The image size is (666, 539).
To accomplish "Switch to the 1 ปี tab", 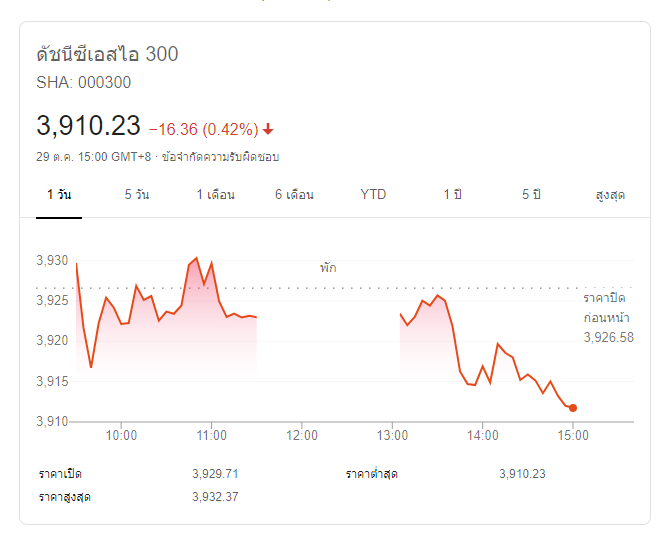I will tap(452, 194).
